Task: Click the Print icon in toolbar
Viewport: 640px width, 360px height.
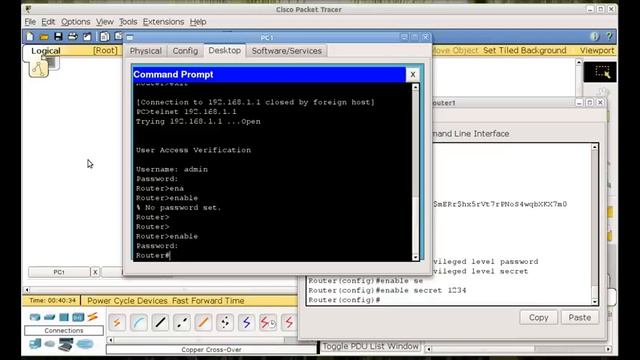Action: pos(73,37)
